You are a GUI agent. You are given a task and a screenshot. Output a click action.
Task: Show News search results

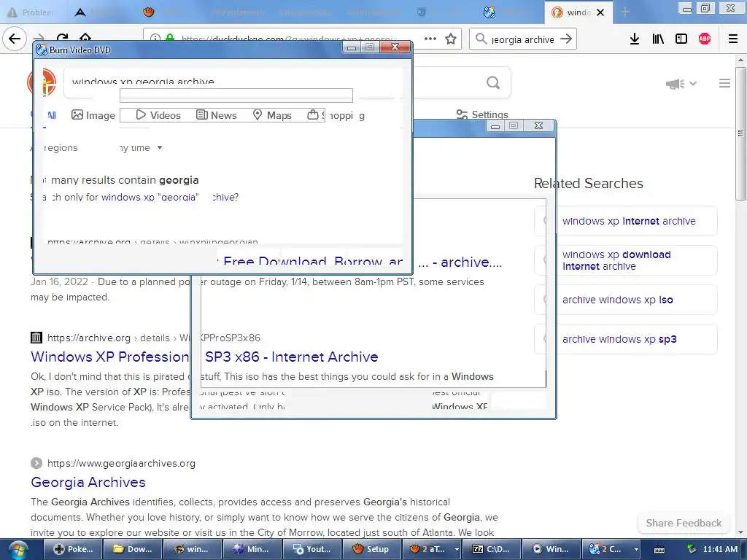click(x=217, y=115)
